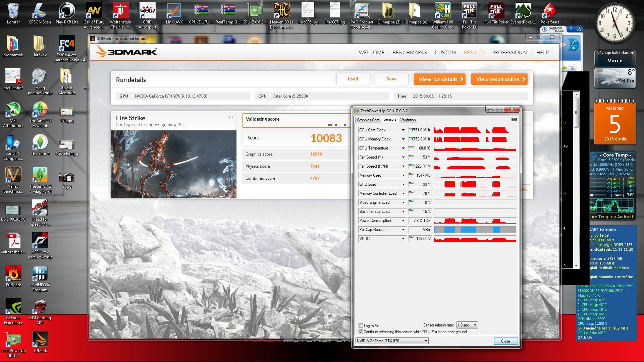
Task: Open the EPSON Scan desktop icon
Action: click(x=40, y=13)
